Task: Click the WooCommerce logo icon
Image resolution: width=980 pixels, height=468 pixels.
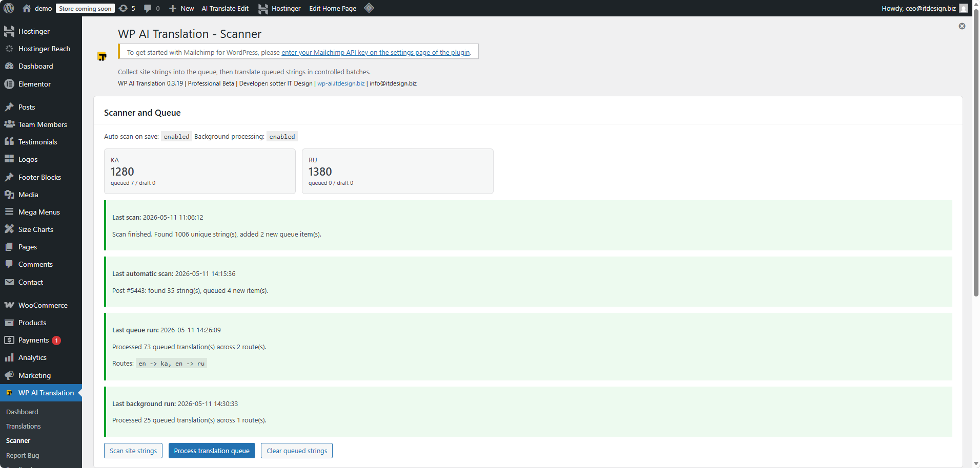Action: click(x=9, y=305)
